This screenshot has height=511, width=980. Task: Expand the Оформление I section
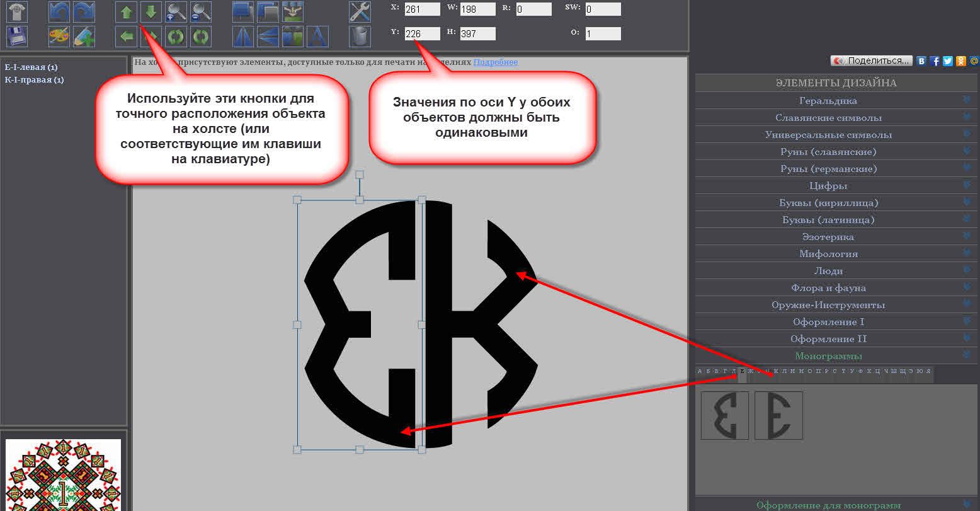point(836,322)
